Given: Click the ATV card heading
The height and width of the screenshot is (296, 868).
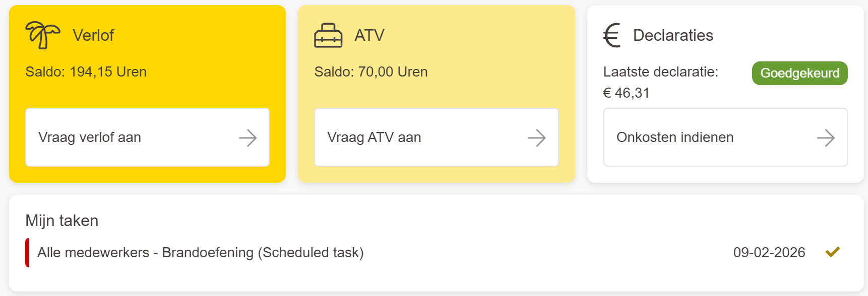Looking at the screenshot, I should pyautogui.click(x=369, y=35).
